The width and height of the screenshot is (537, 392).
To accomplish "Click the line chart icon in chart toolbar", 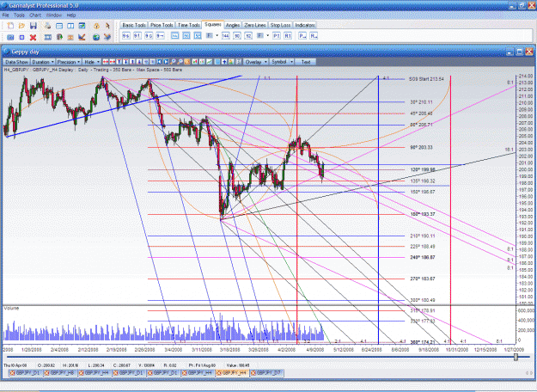I will pos(209,62).
